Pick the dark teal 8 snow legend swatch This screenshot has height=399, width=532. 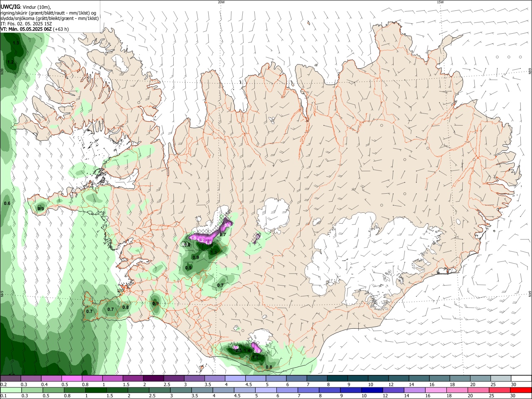337,378
